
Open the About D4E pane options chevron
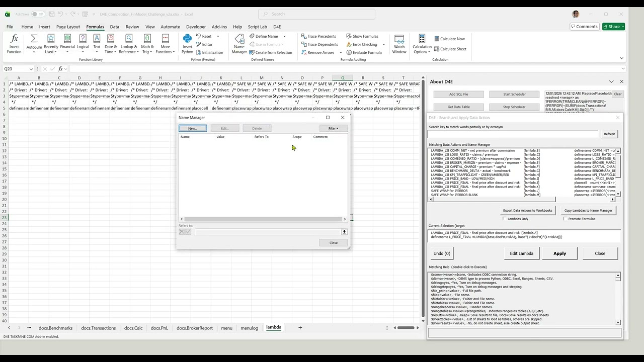611,81
